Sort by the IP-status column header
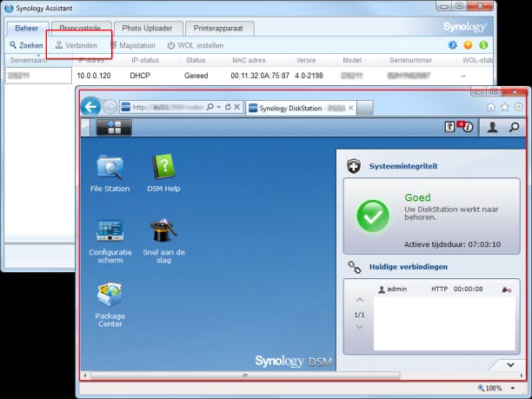The image size is (532, 399). point(145,60)
